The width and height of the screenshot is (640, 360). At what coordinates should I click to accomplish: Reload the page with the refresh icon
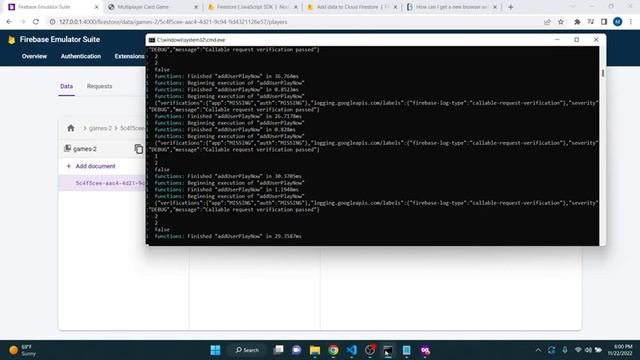pos(36,22)
